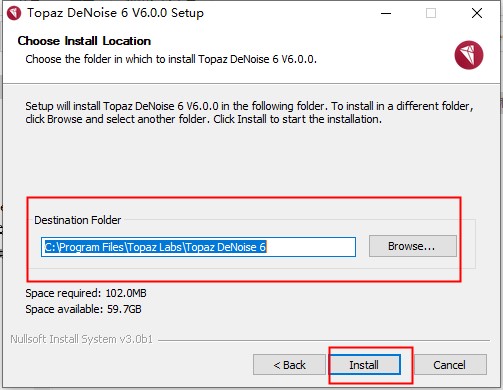Click the Destination Folder group label
The image size is (503, 390).
[78, 220]
